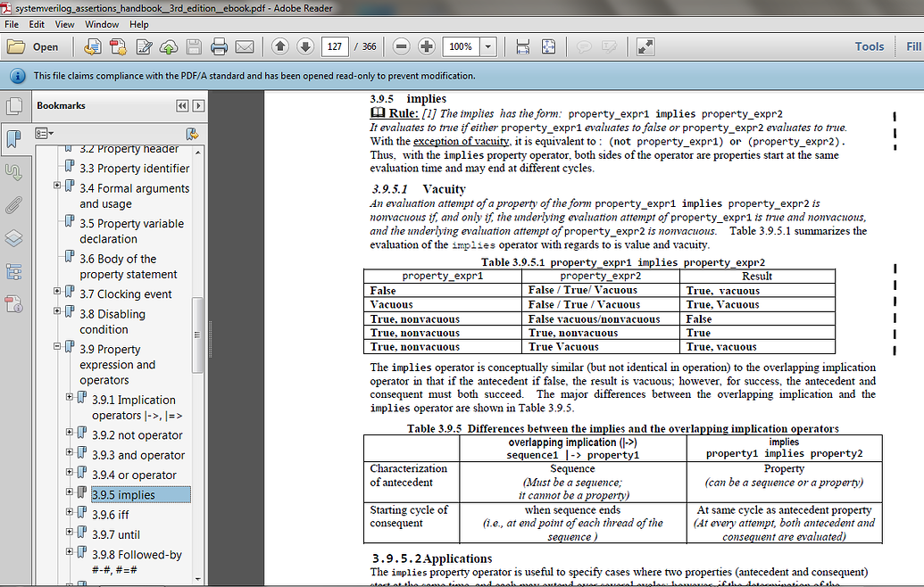Click the email envelope icon in toolbar
This screenshot has height=587, width=924.
click(x=244, y=46)
